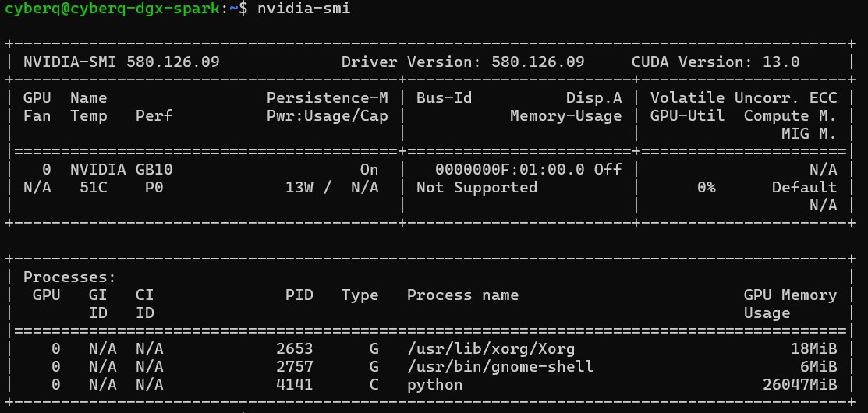Click the 0% GPU utilization value
Image resolution: width=868 pixels, height=413 pixels.
click(x=706, y=188)
